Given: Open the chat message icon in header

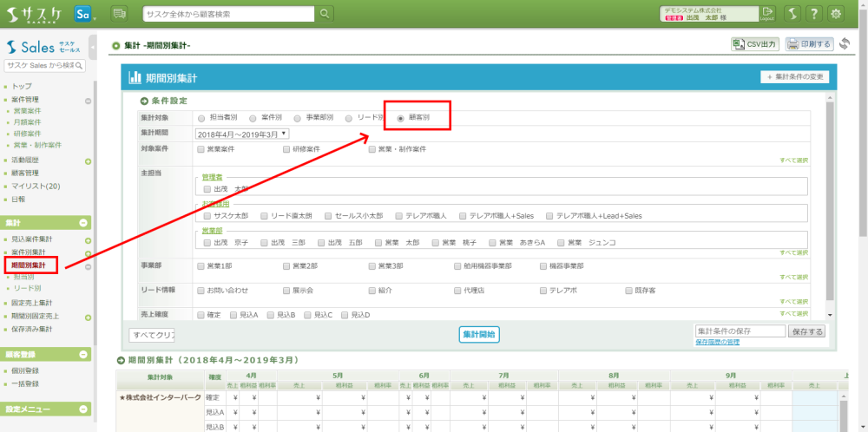Looking at the screenshot, I should (119, 14).
